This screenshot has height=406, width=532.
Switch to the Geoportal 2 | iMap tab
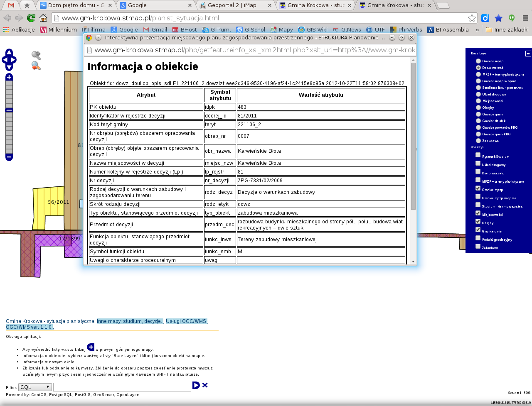click(235, 5)
